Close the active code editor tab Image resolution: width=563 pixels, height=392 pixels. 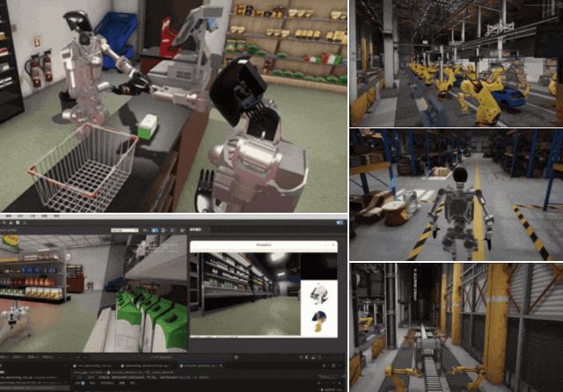click(x=221, y=366)
